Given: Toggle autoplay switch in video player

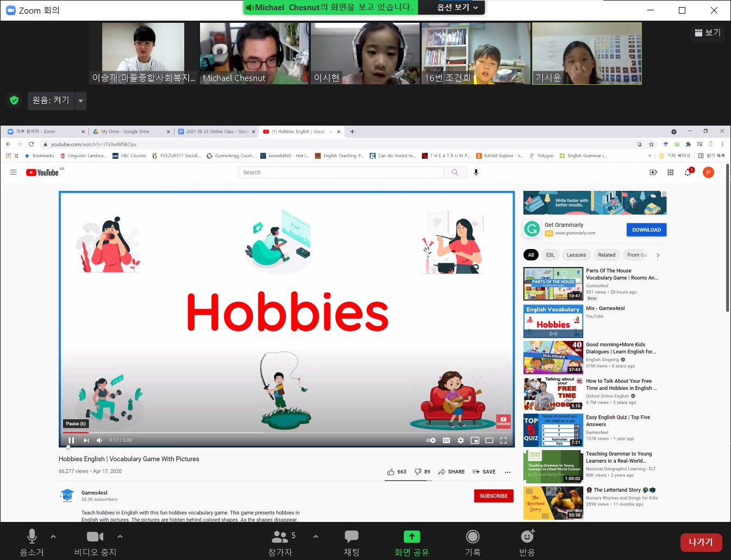Looking at the screenshot, I should click(x=431, y=440).
